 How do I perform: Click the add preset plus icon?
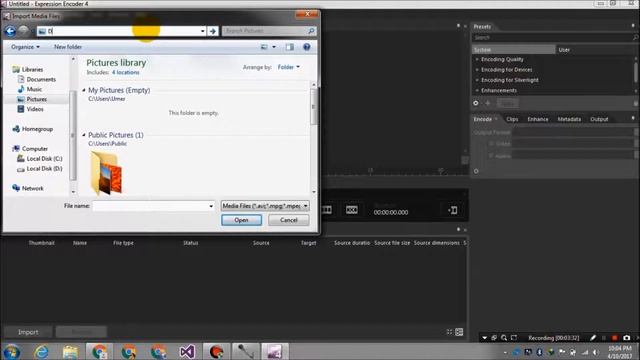point(488,103)
